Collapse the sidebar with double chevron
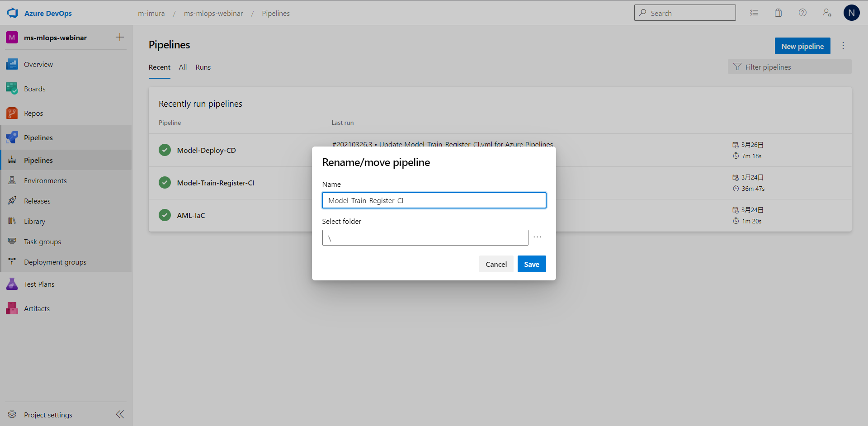This screenshot has width=868, height=426. pos(120,415)
